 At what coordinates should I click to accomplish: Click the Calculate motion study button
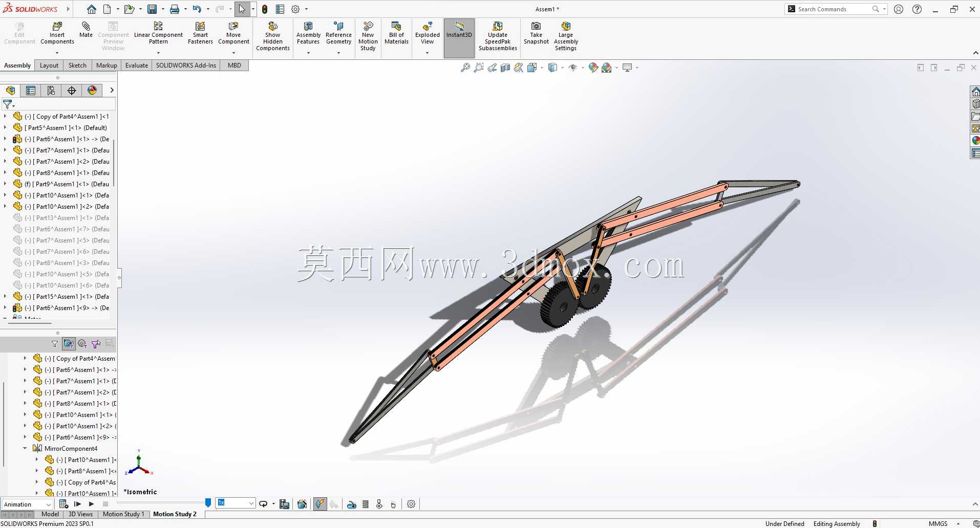point(64,504)
